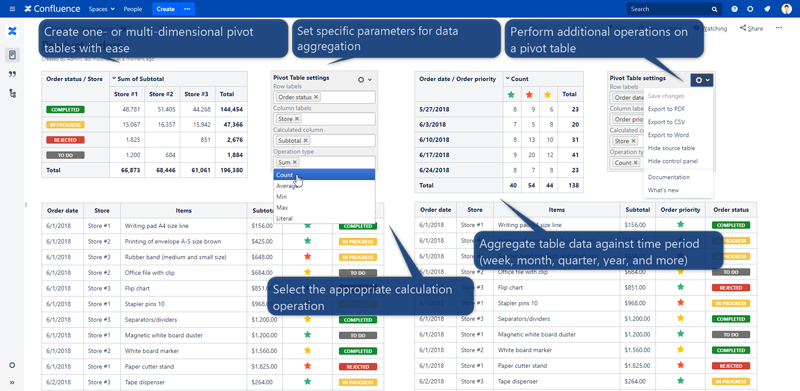
Task: Click the magnifier icon in the Search box
Action: (x=715, y=9)
